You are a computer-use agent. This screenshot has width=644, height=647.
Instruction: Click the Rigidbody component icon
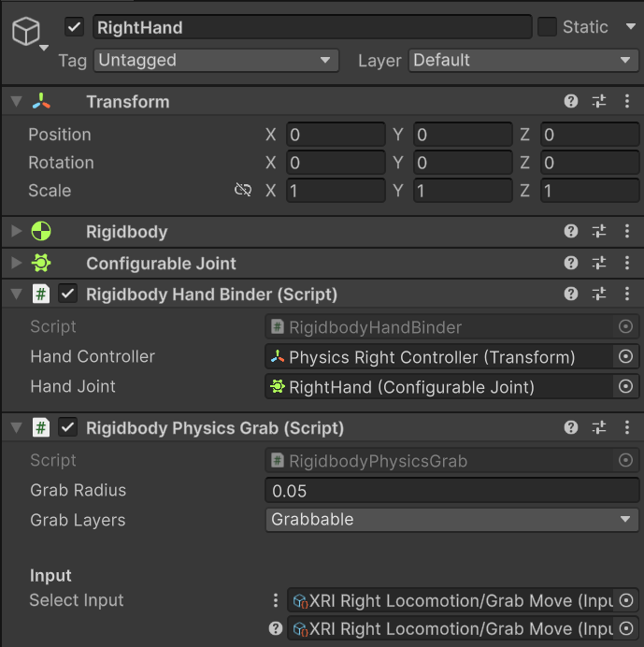coord(41,231)
